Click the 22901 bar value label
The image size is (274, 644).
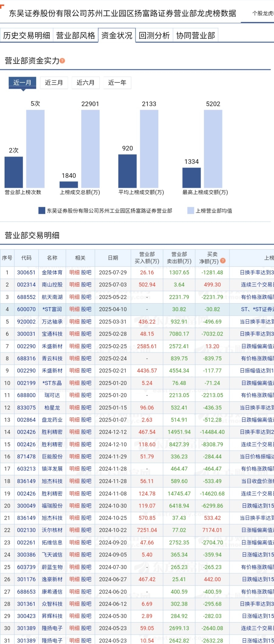(90, 104)
